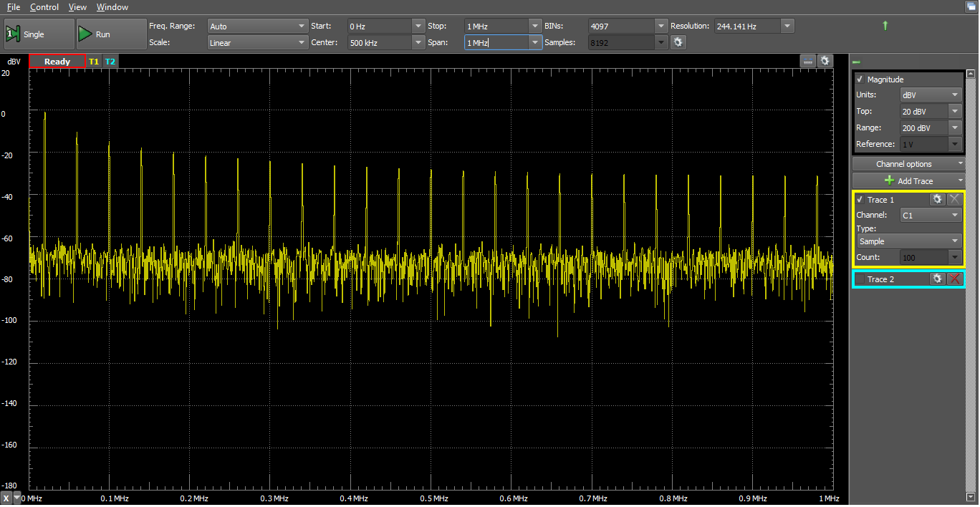Open Trace 2 settings gear
Screen dimensions: 980x507
pyautogui.click(x=937, y=279)
